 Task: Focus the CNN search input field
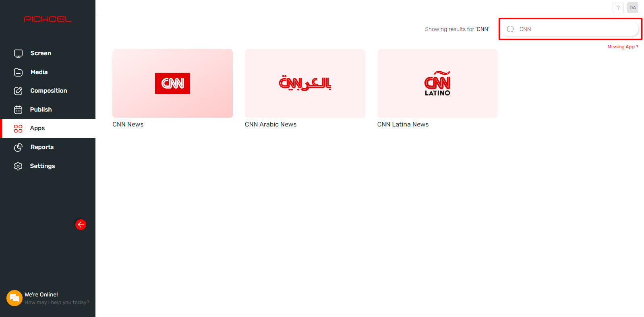click(x=570, y=29)
